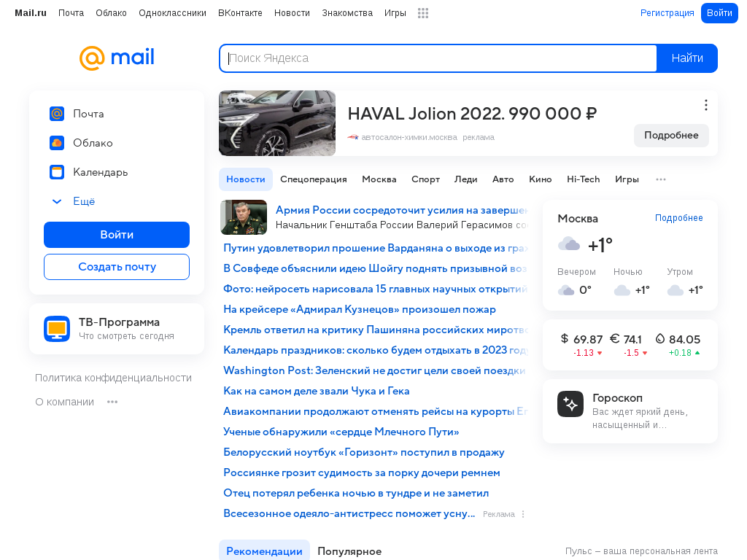Click the Найти search button
This screenshot has width=747, height=560.
(x=687, y=58)
